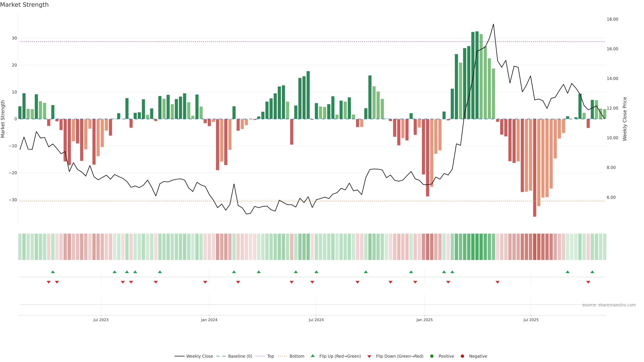Click the Weekly Close Price axis title
Image resolution: width=644 pixels, height=362 pixels.
click(x=625, y=119)
